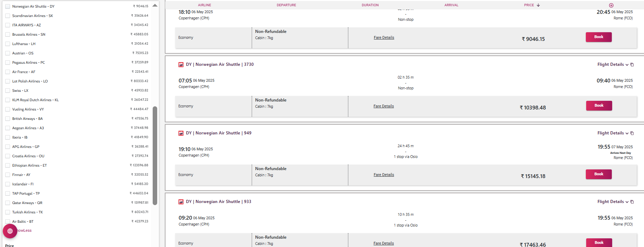Open Fare Details for the ₹ 15145.18 flight
Viewport: 644px width, 247px height.
point(384,175)
